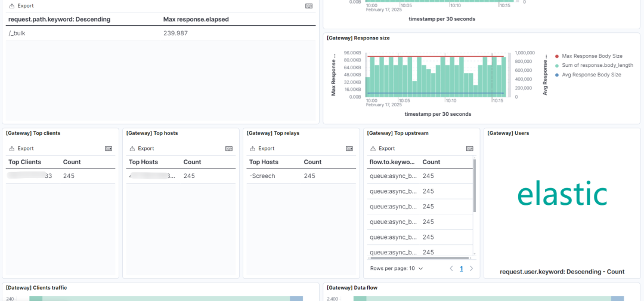Click the Export icon in the Top clients panel
This screenshot has height=301, width=644.
(12, 149)
